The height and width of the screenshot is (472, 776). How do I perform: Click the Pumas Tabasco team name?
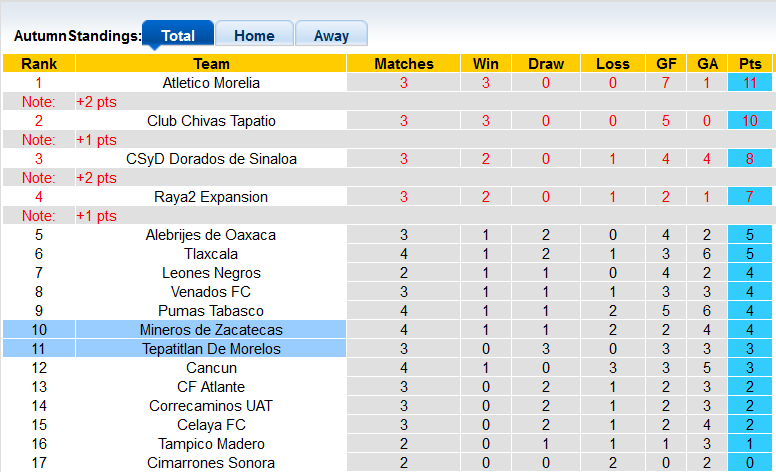click(211, 311)
